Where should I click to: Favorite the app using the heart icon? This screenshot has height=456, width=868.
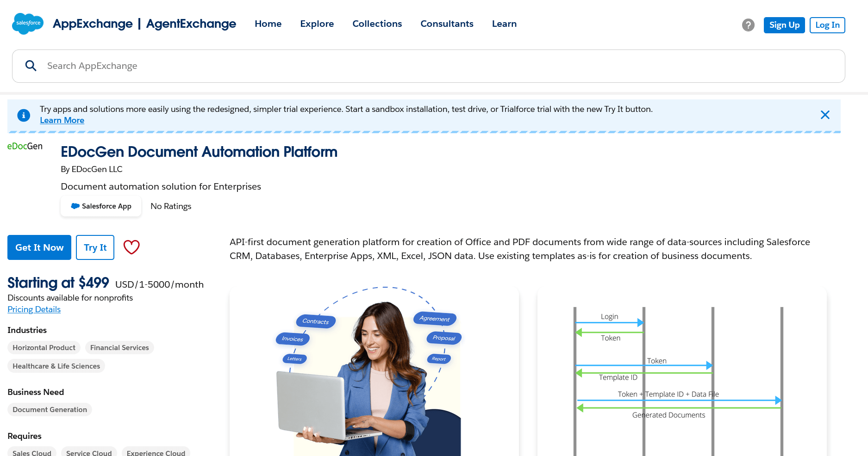pyautogui.click(x=131, y=247)
